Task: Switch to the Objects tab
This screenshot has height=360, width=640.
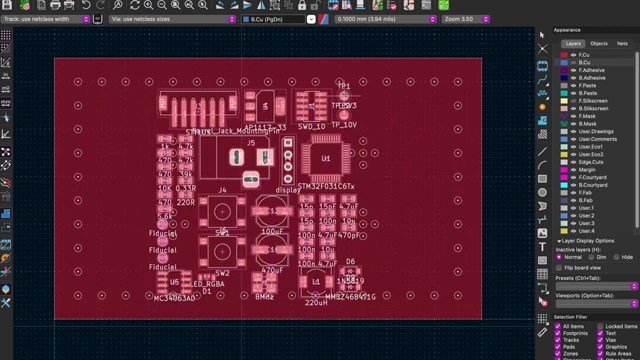Action: pos(599,44)
